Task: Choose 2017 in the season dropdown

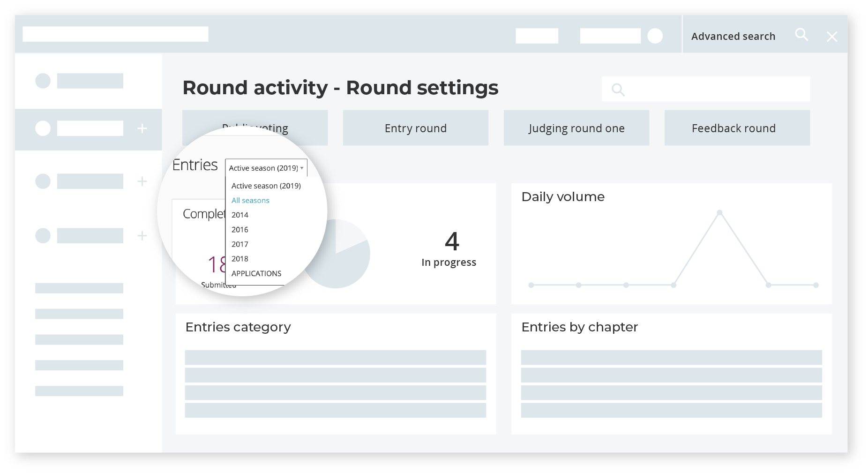Action: (x=239, y=244)
